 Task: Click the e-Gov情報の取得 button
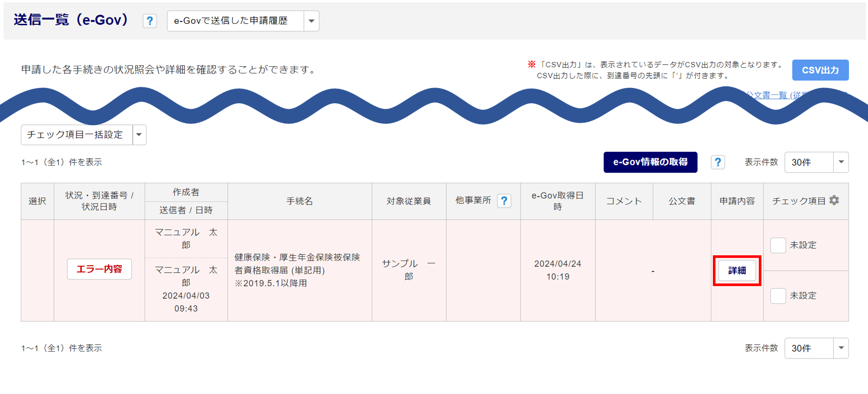tap(650, 162)
